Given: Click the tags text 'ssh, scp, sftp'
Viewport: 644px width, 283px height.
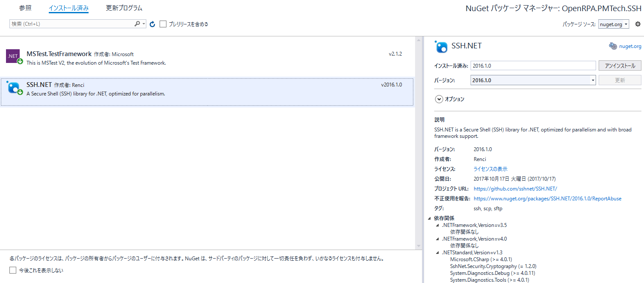Looking at the screenshot, I should [488, 209].
